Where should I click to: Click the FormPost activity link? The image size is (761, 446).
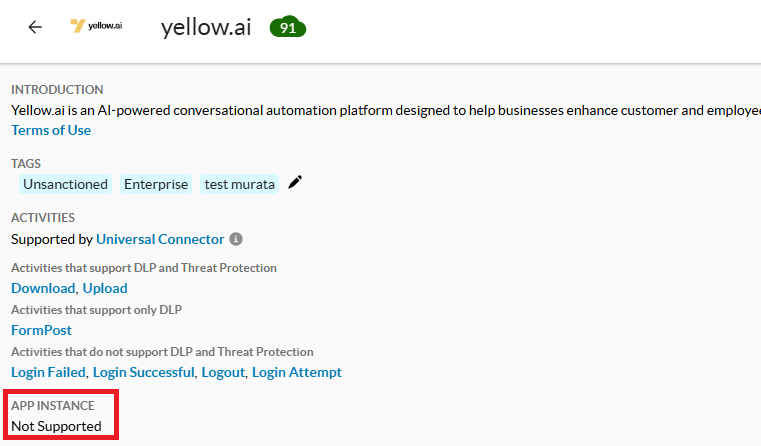point(41,330)
